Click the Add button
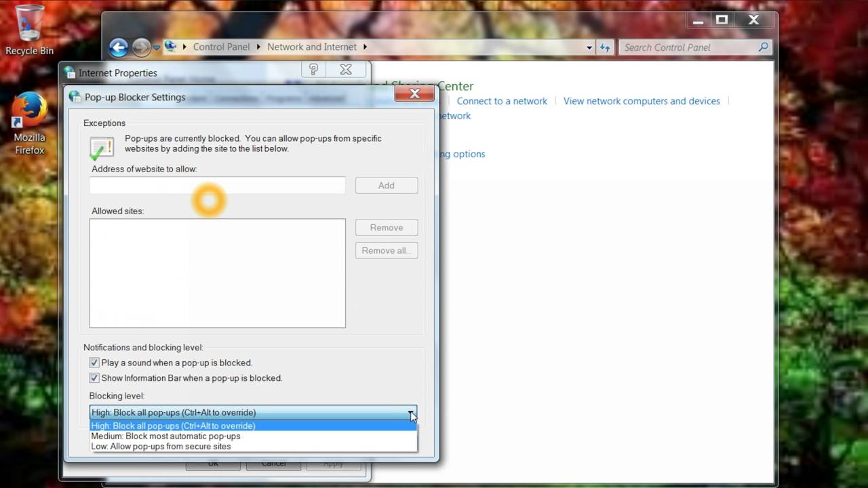 click(x=386, y=185)
